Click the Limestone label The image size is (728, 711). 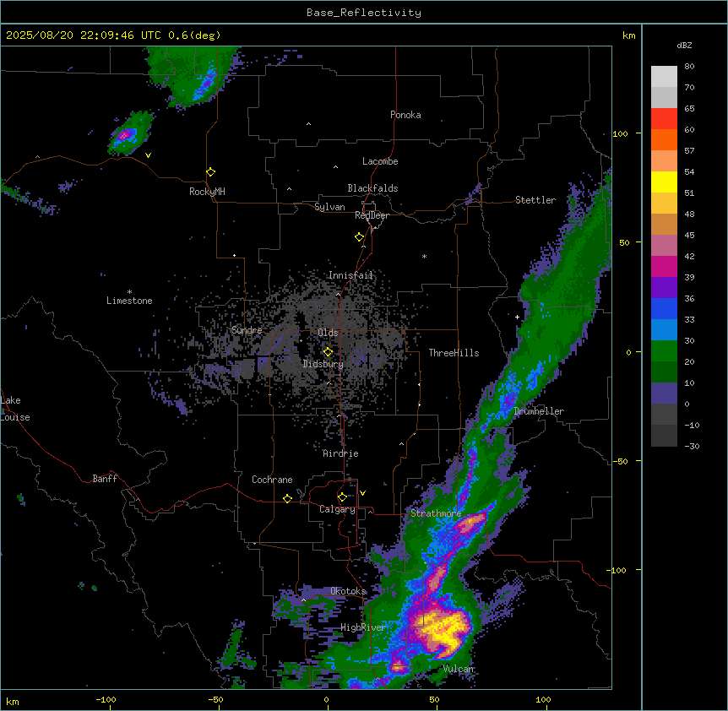(x=129, y=301)
